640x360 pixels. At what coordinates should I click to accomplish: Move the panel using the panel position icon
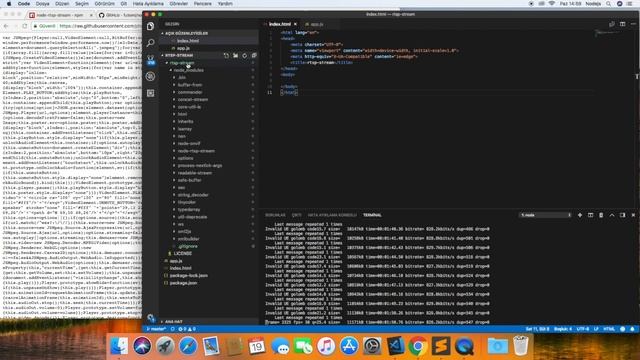pos(622,215)
